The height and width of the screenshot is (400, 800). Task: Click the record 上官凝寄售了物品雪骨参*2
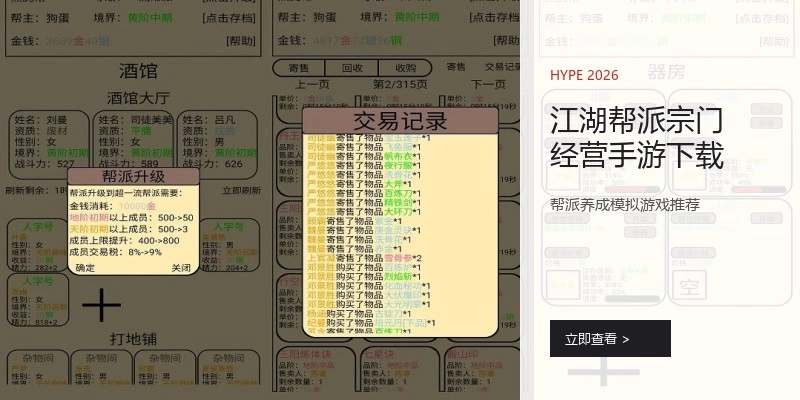pyautogui.click(x=364, y=258)
